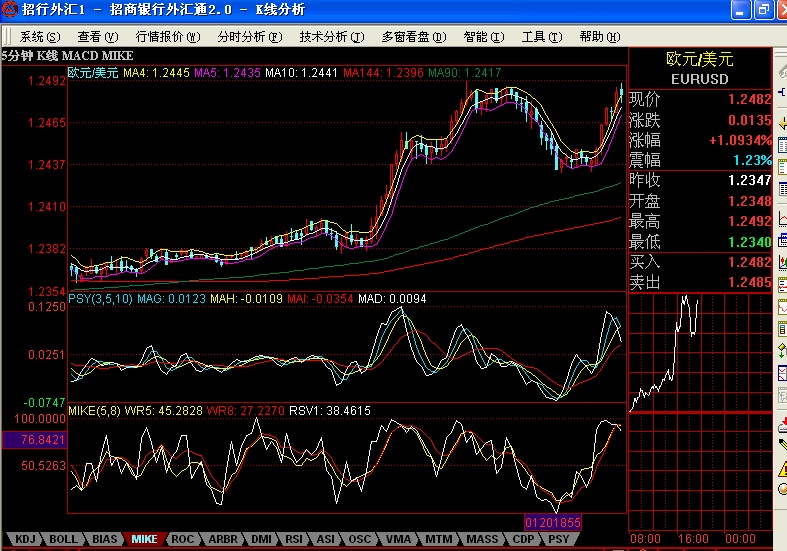Click the 涨跌 value 0.0135
This screenshot has height=551, width=787.
(x=749, y=120)
